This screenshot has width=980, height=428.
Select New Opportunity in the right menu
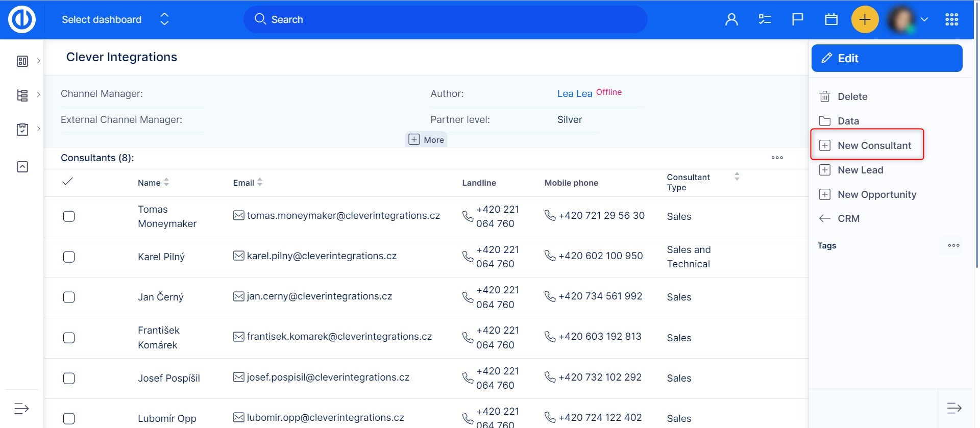pyautogui.click(x=876, y=194)
